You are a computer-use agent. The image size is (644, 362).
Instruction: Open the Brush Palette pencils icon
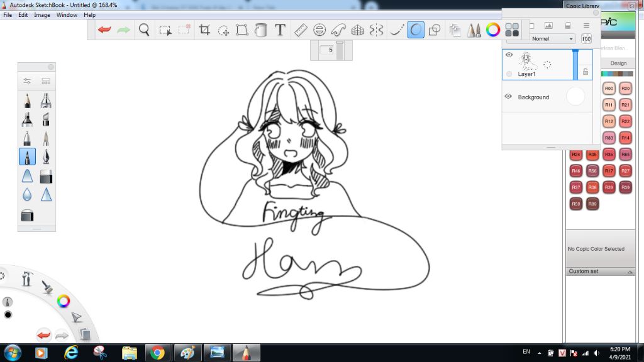click(x=474, y=30)
